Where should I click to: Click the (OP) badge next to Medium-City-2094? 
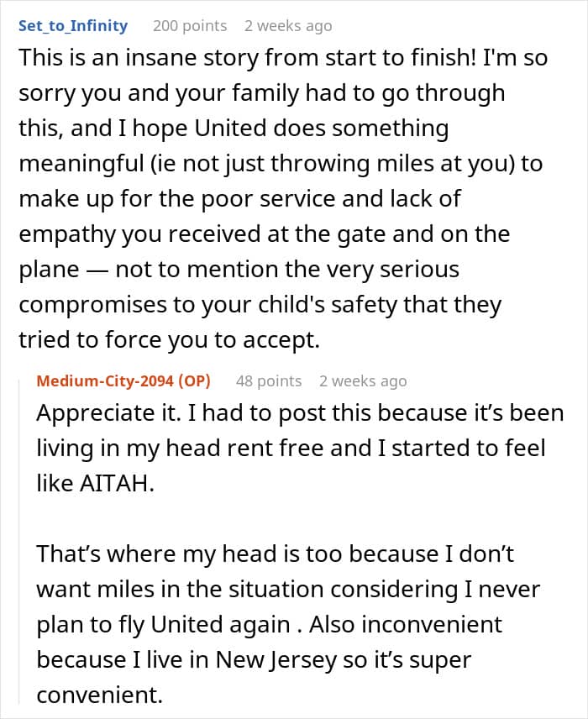(x=194, y=380)
